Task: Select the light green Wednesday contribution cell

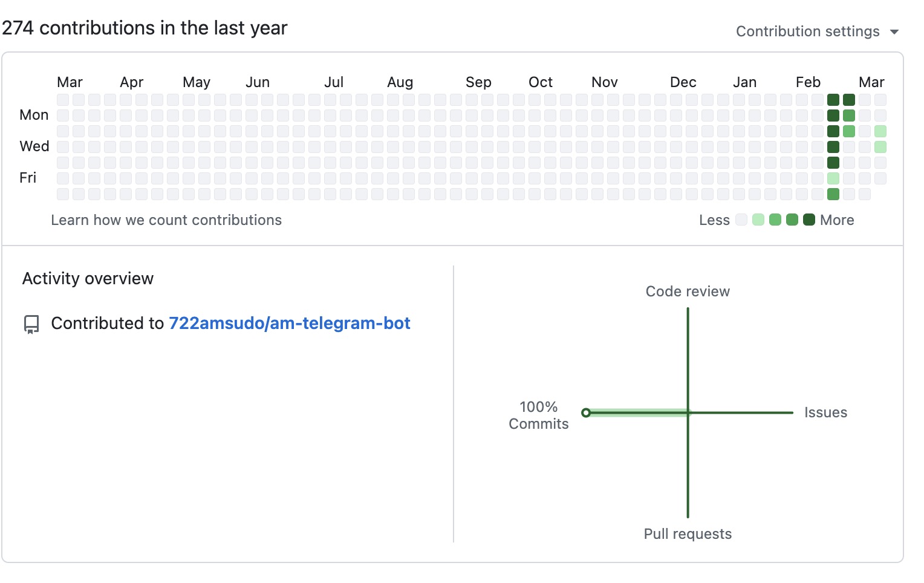Action: click(880, 147)
